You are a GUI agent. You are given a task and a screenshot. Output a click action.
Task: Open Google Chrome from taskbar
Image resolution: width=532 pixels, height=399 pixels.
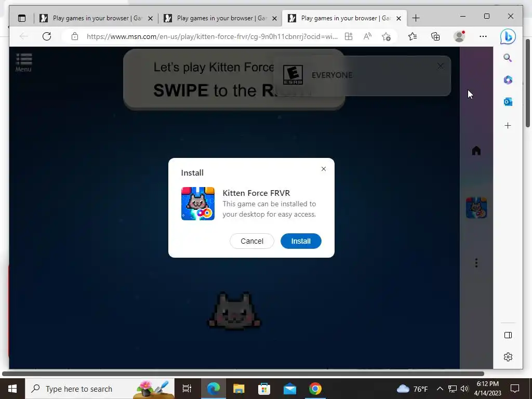[315, 389]
